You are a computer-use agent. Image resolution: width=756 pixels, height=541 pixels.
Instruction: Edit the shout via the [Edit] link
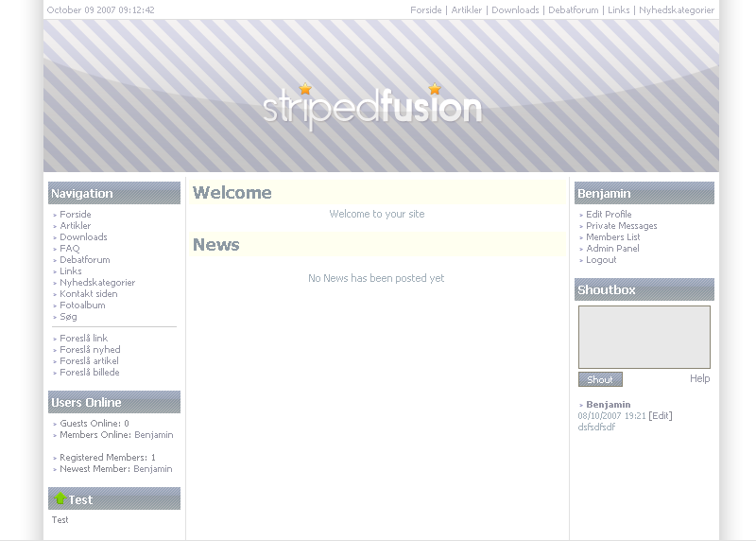coord(660,415)
